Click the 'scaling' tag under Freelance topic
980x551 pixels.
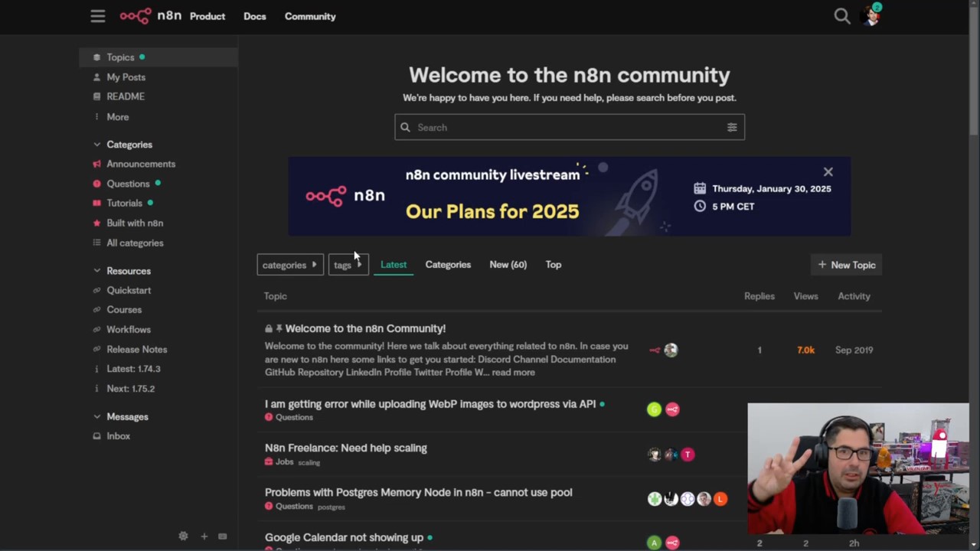click(309, 463)
